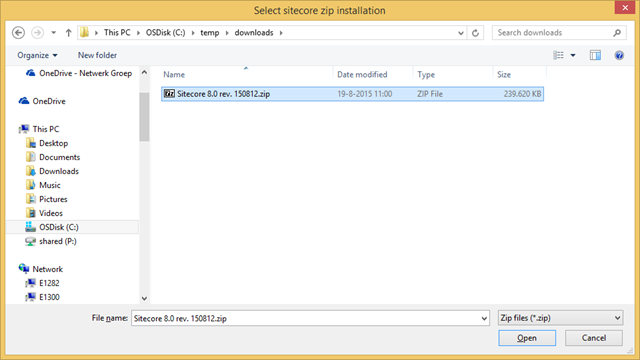Viewport: 640px width, 360px height.
Task: Refresh the downloads folder listing
Action: pyautogui.click(x=475, y=33)
